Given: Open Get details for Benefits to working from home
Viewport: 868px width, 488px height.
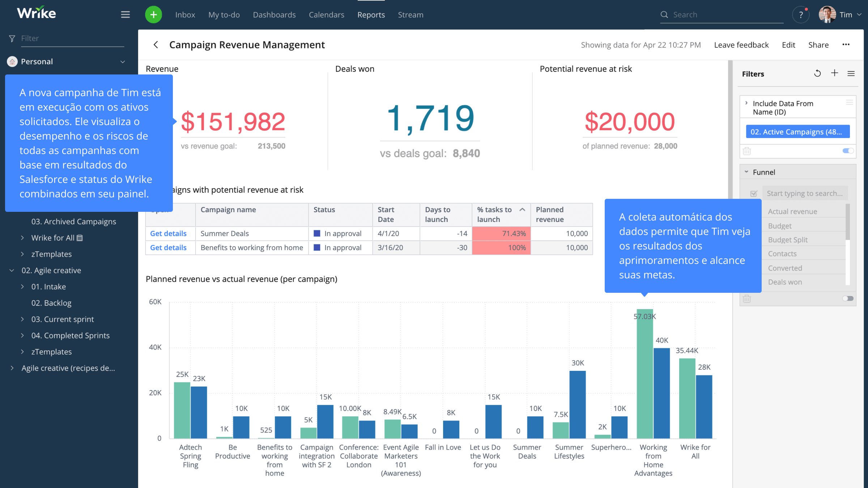Looking at the screenshot, I should pyautogui.click(x=168, y=248).
